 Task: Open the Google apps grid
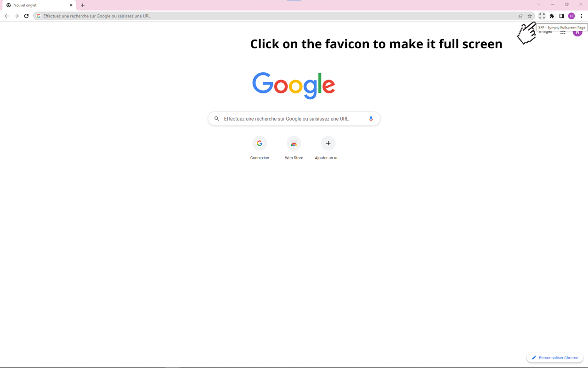coord(563,32)
